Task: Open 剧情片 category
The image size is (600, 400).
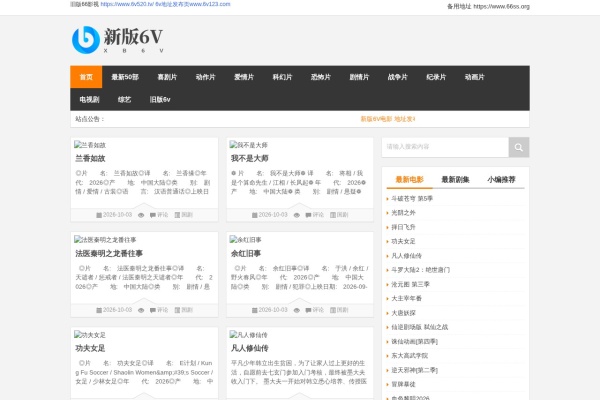Action: coord(359,77)
